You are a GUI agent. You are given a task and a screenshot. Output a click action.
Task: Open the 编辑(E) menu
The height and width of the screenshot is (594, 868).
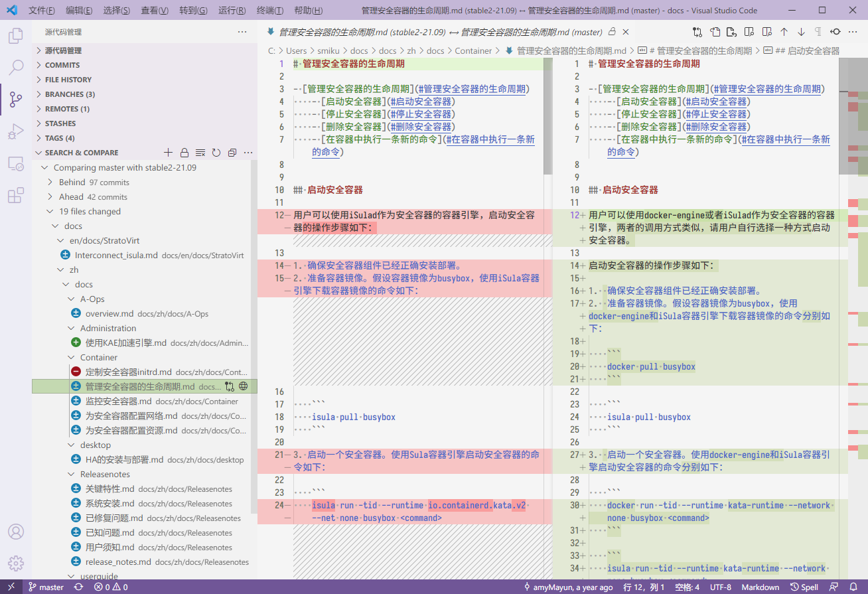tap(80, 11)
